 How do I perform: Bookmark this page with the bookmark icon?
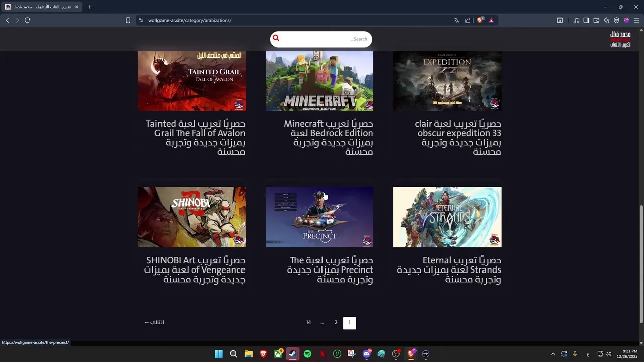pyautogui.click(x=128, y=20)
